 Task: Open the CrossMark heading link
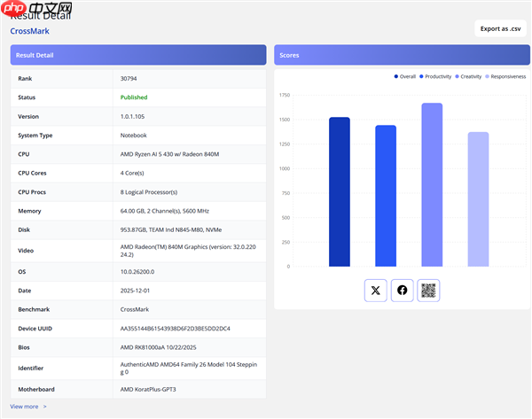click(29, 31)
